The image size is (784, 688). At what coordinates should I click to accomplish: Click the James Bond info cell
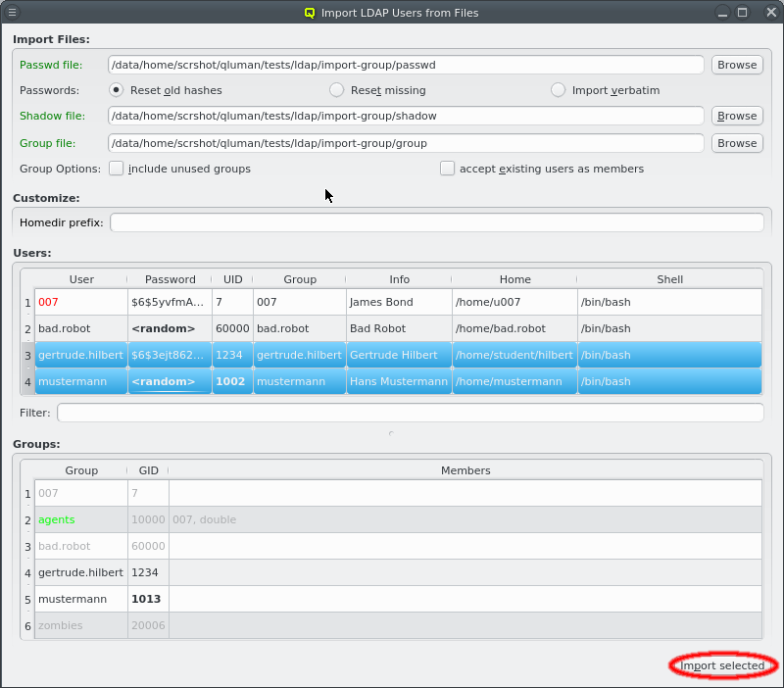(x=399, y=302)
